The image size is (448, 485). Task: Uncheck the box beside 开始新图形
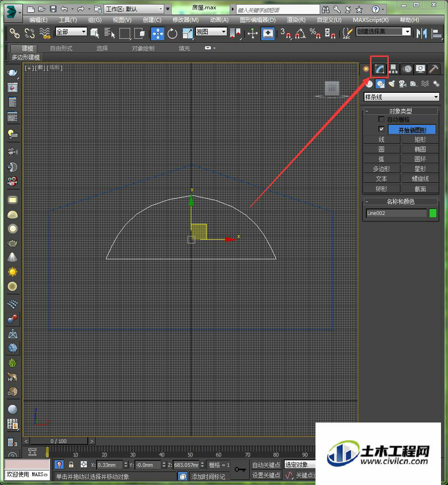tap(381, 129)
